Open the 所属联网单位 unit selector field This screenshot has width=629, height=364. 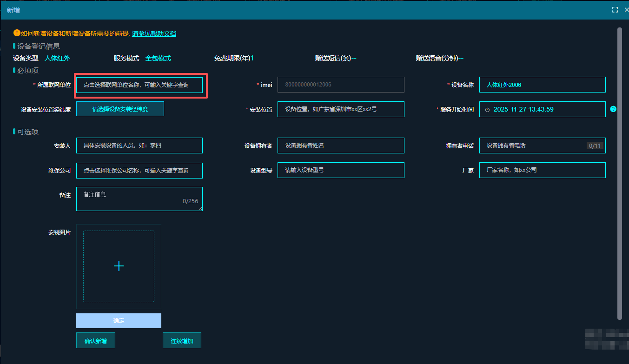(139, 85)
